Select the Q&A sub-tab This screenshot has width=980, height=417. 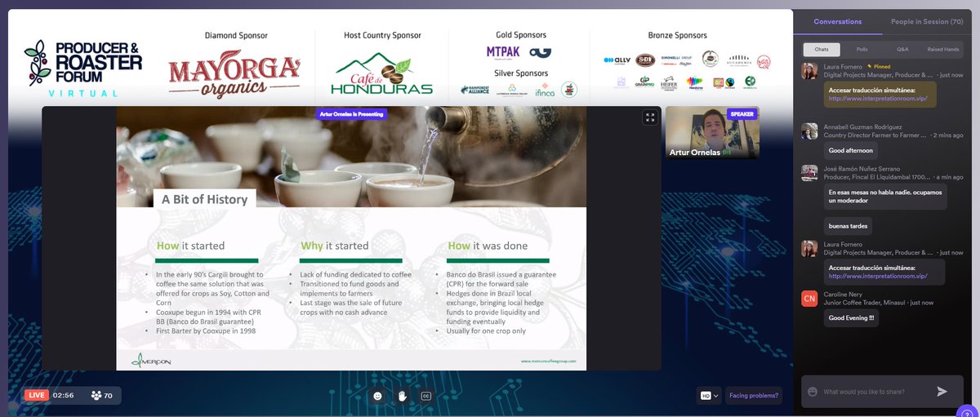coord(902,50)
